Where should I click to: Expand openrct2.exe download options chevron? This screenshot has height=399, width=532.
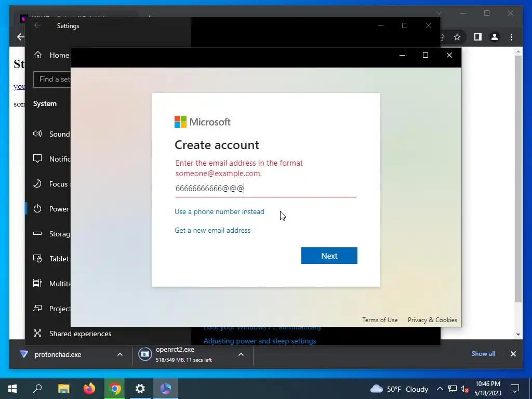[241, 354]
